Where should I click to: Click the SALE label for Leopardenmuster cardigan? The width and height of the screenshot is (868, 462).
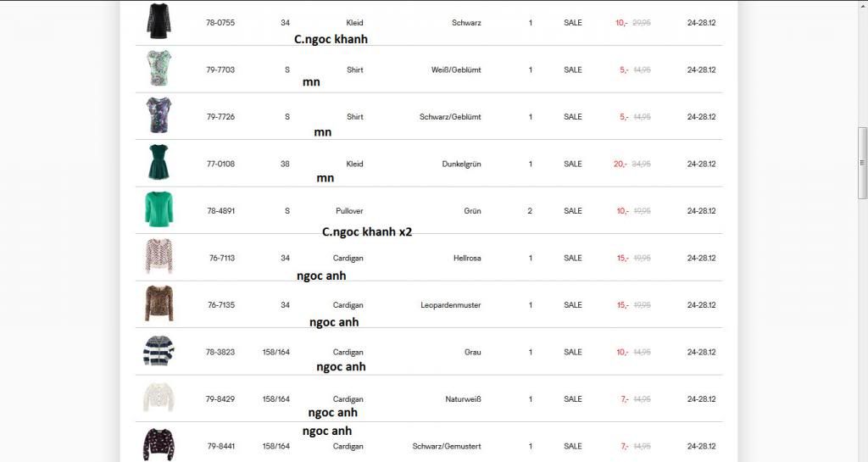point(573,305)
